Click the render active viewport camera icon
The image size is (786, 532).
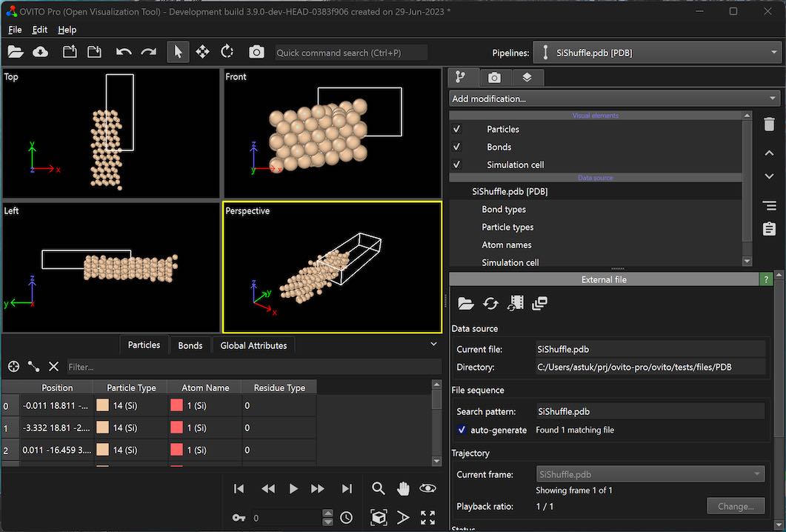pyautogui.click(x=256, y=52)
